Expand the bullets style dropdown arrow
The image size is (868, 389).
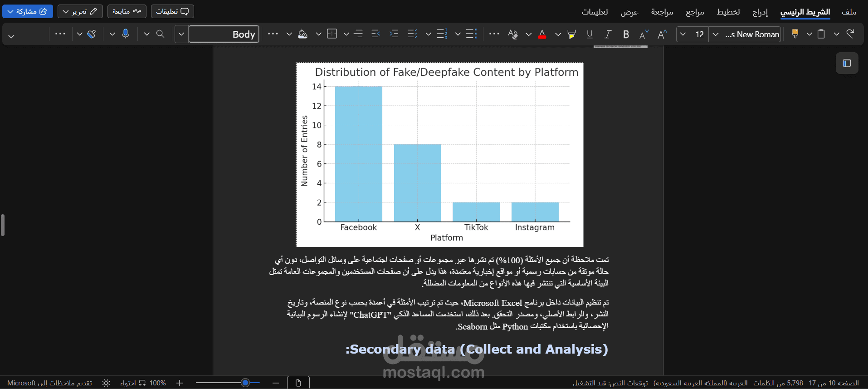[x=458, y=34]
